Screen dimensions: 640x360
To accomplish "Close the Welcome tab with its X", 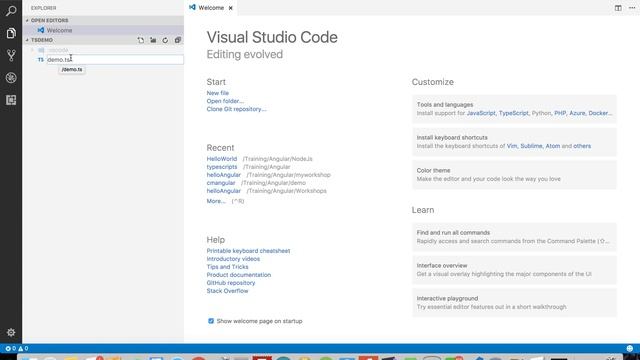I will (231, 8).
